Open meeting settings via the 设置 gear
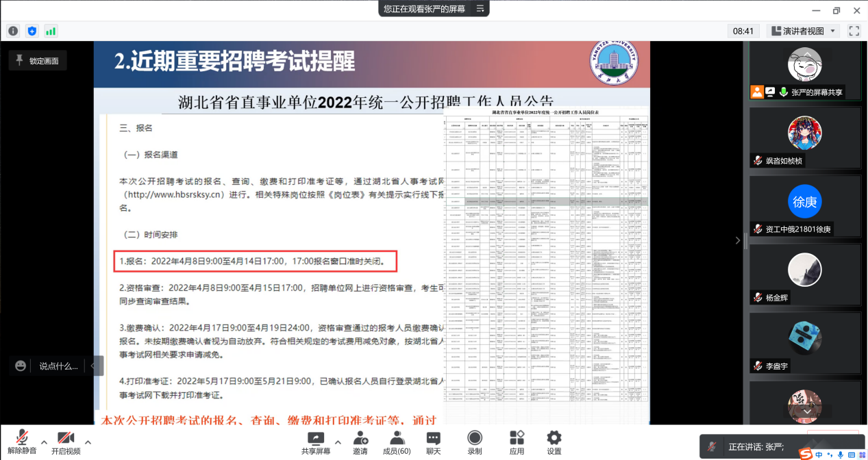 [x=553, y=442]
